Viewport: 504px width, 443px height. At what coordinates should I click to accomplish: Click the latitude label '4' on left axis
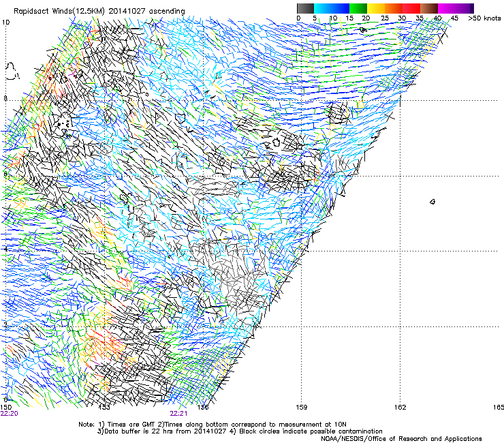pos(5,249)
